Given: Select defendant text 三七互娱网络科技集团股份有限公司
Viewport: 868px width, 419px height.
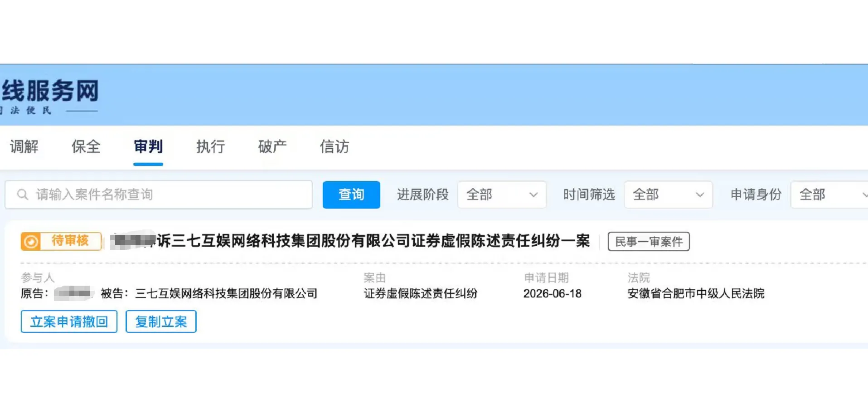Looking at the screenshot, I should click(x=226, y=293).
